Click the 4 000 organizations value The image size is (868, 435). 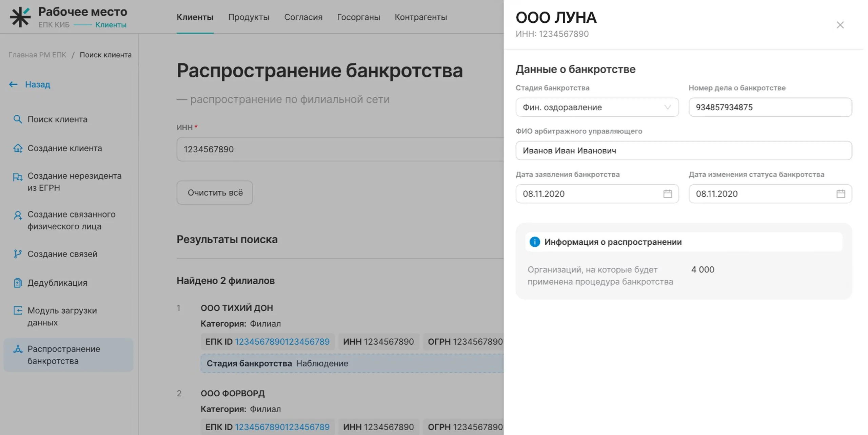point(703,269)
